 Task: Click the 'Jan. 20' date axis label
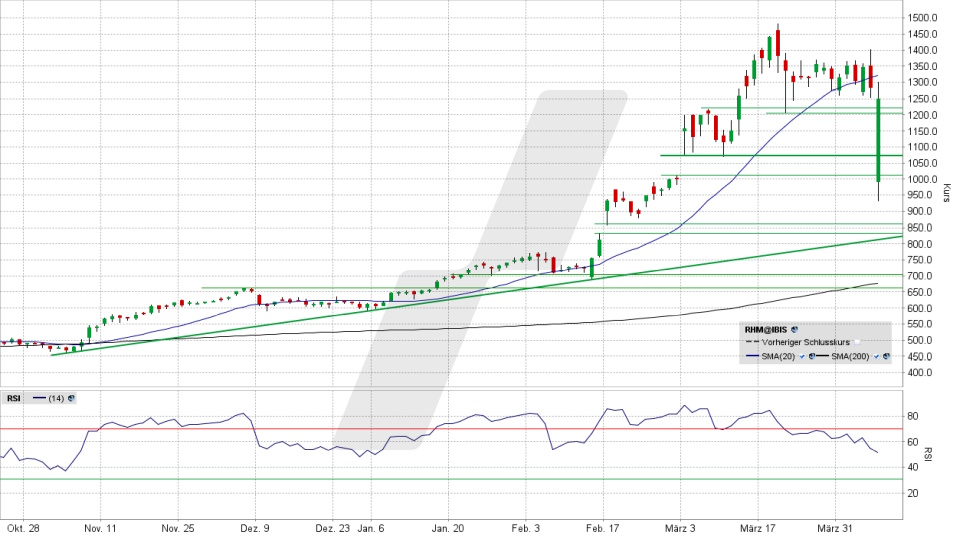(x=448, y=528)
